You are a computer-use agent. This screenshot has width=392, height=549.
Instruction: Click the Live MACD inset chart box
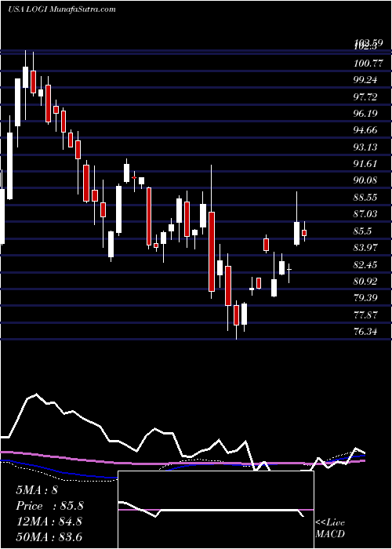coord(216,510)
